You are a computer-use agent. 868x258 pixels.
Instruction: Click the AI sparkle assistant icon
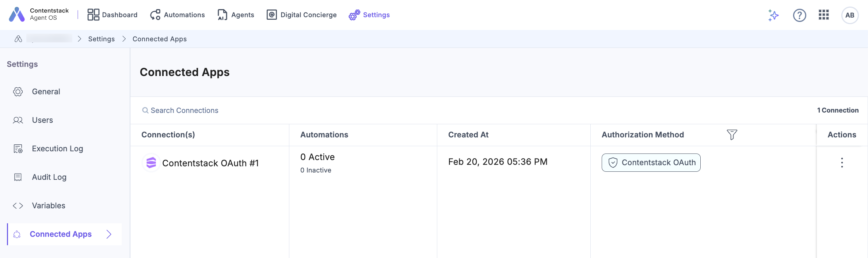coord(773,15)
